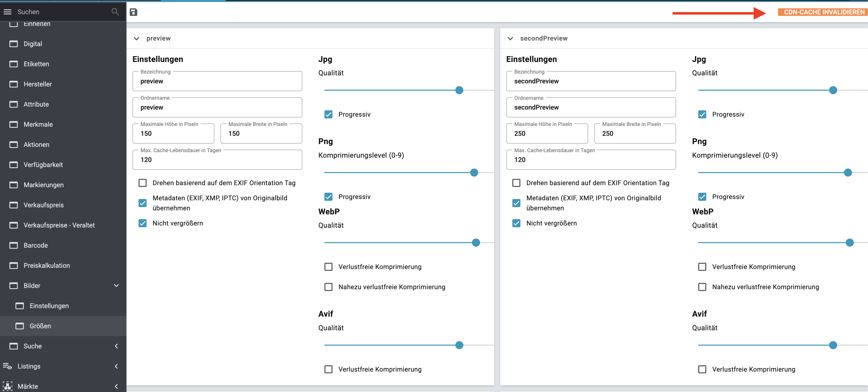The image size is (868, 392).
Task: Open Hersteller in the sidebar
Action: tap(38, 84)
